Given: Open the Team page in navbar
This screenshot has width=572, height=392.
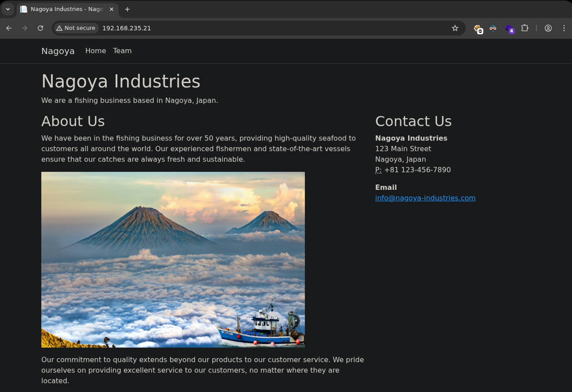Looking at the screenshot, I should tap(122, 51).
